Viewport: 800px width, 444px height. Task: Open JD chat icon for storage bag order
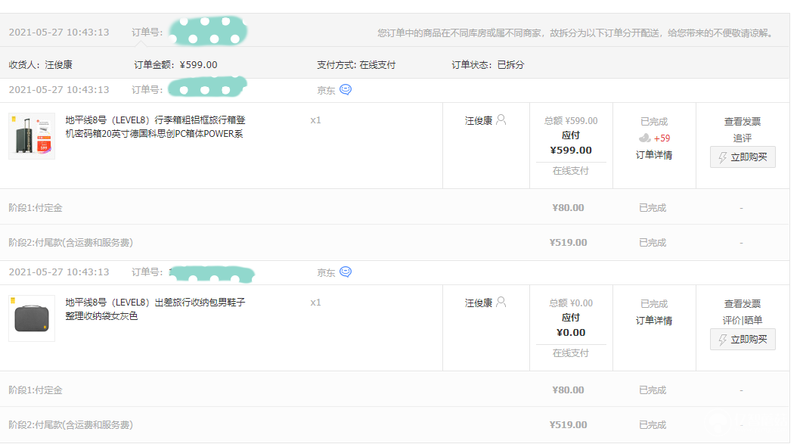click(x=345, y=272)
